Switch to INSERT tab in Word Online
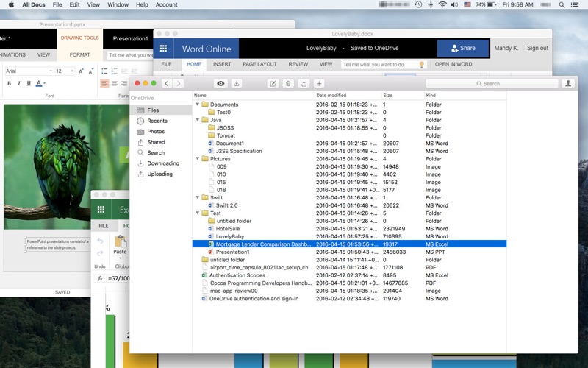 tap(222, 64)
